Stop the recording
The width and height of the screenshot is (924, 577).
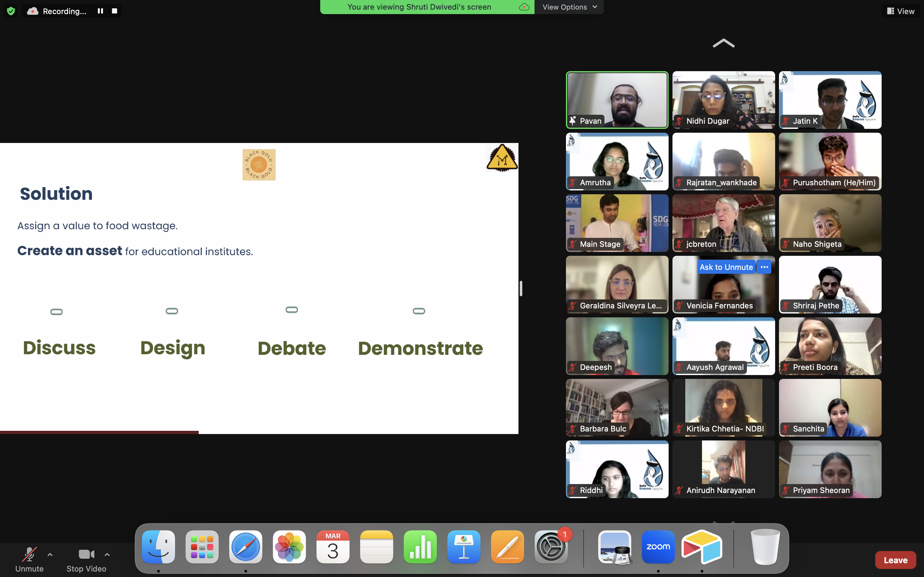click(114, 11)
